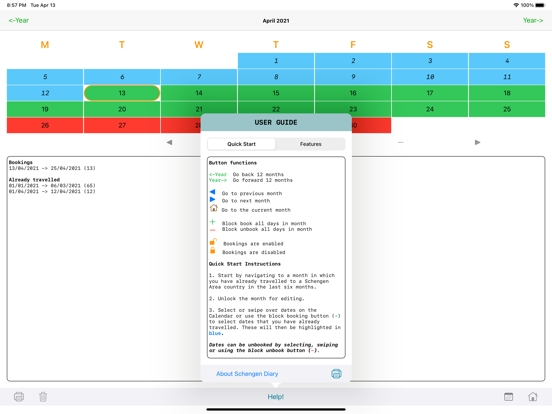Image resolution: width=552 pixels, height=414 pixels.
Task: Print the user guide via popover printer icon
Action: tap(336, 374)
